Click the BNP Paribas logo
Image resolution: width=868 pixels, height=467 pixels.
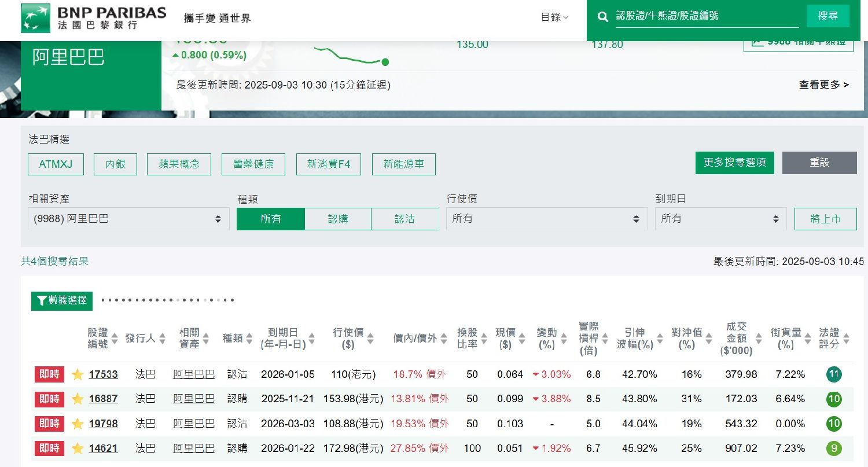[x=94, y=19]
